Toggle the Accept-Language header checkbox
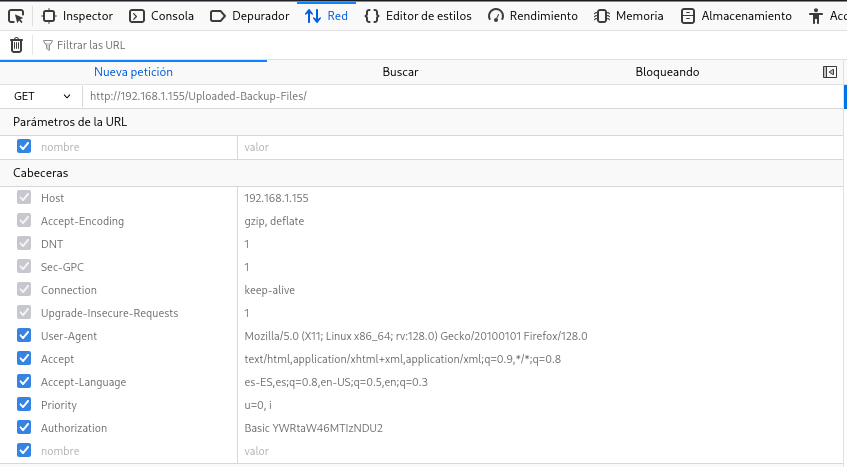This screenshot has width=847, height=467. tap(24, 382)
